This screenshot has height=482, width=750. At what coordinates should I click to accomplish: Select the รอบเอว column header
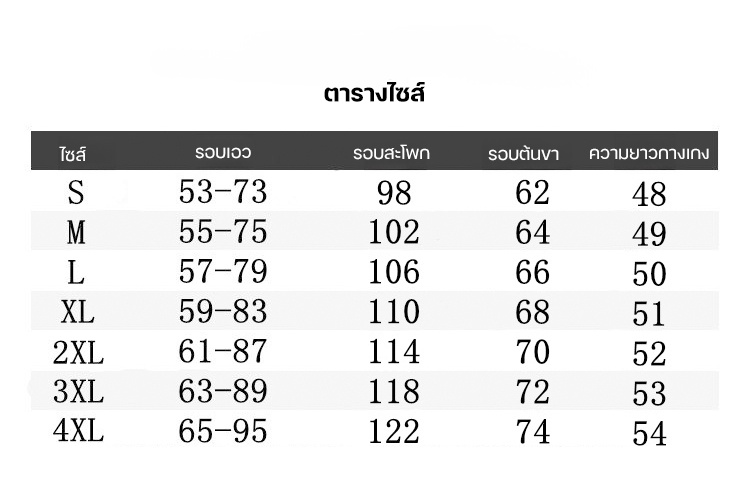coord(223,153)
